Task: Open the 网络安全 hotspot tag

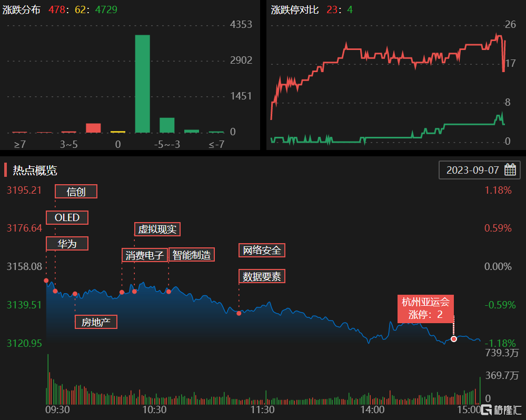Action: (x=262, y=250)
